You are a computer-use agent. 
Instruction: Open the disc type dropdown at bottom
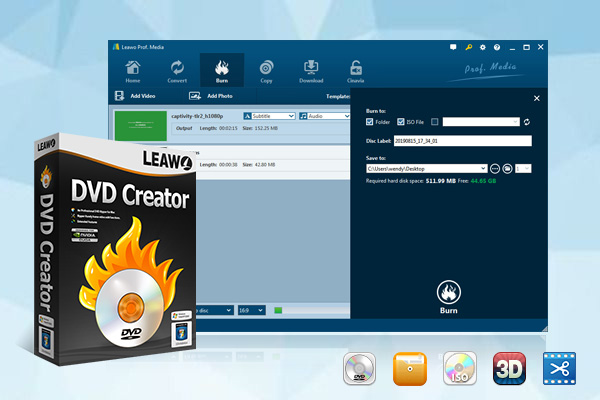coord(215,310)
